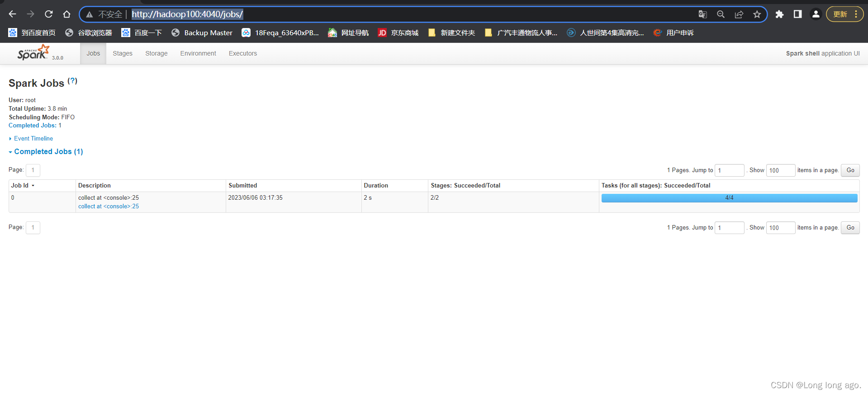The height and width of the screenshot is (394, 868).
Task: Click the bottom Go button
Action: (x=850, y=228)
